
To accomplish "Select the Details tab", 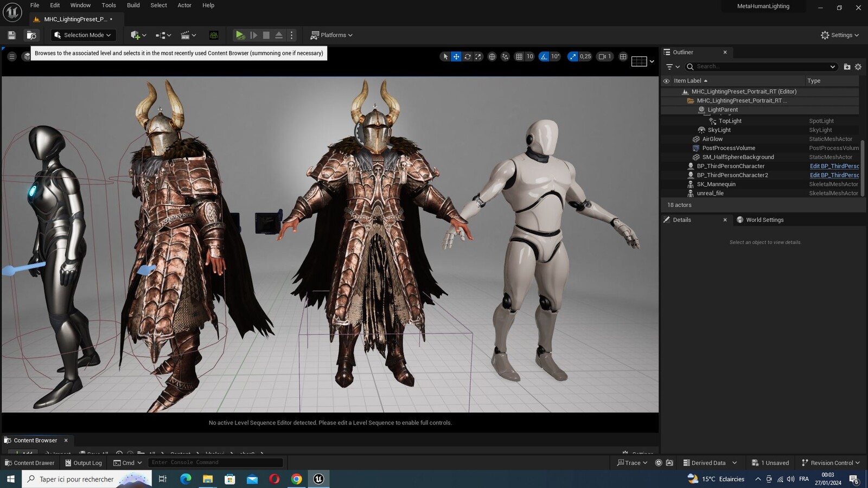I will coord(682,220).
